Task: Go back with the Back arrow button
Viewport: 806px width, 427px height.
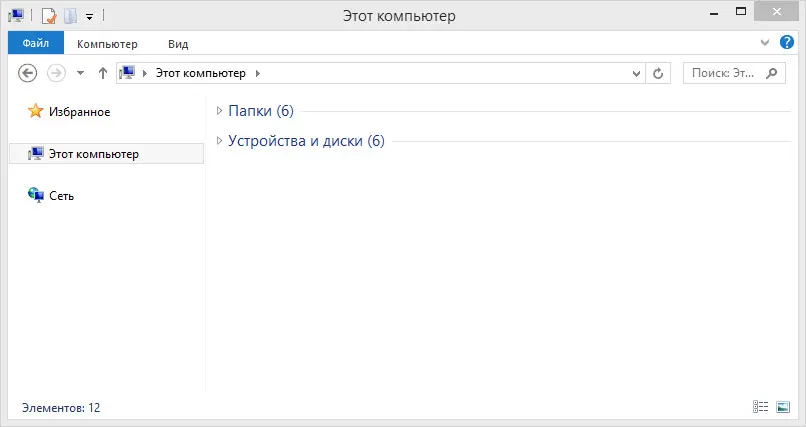Action: point(28,73)
